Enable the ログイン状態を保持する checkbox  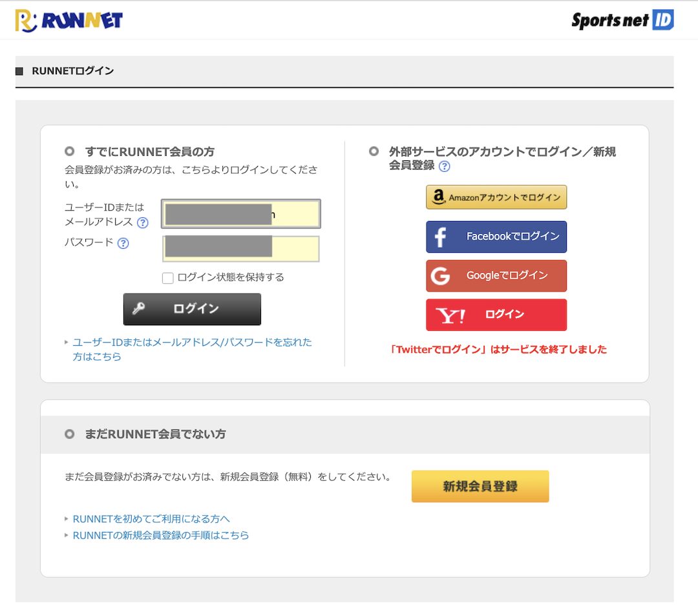click(x=168, y=278)
